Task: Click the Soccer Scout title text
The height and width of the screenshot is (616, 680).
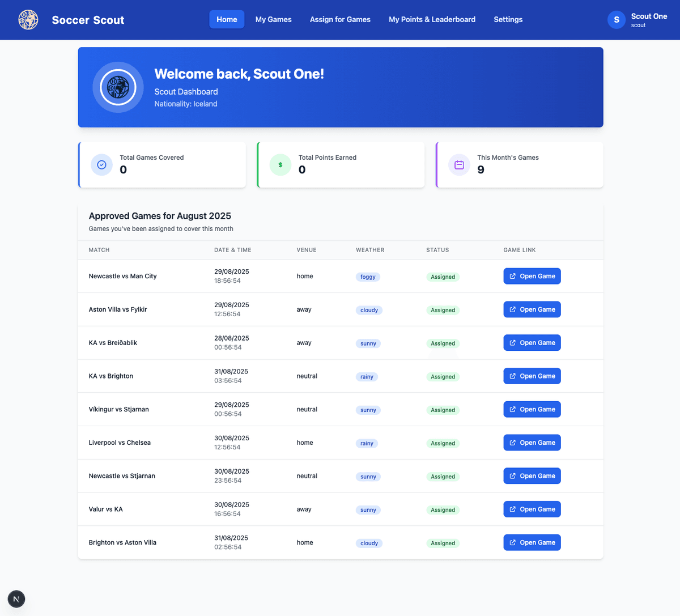Action: tap(88, 20)
